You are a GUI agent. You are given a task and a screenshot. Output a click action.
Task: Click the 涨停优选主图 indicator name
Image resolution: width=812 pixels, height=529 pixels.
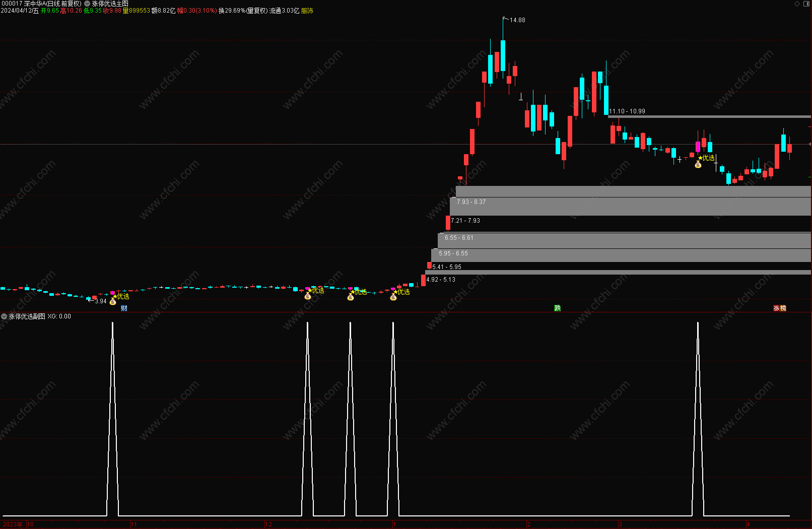(110, 4)
